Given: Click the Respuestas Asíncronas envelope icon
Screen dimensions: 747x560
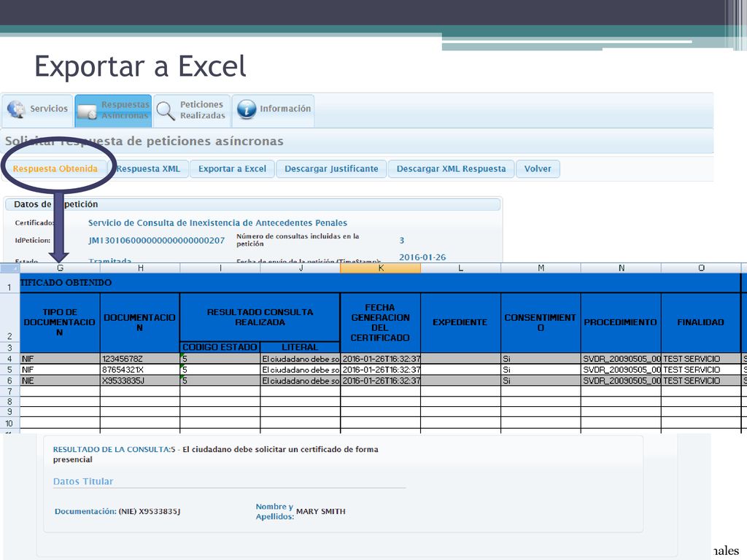Looking at the screenshot, I should (88, 112).
